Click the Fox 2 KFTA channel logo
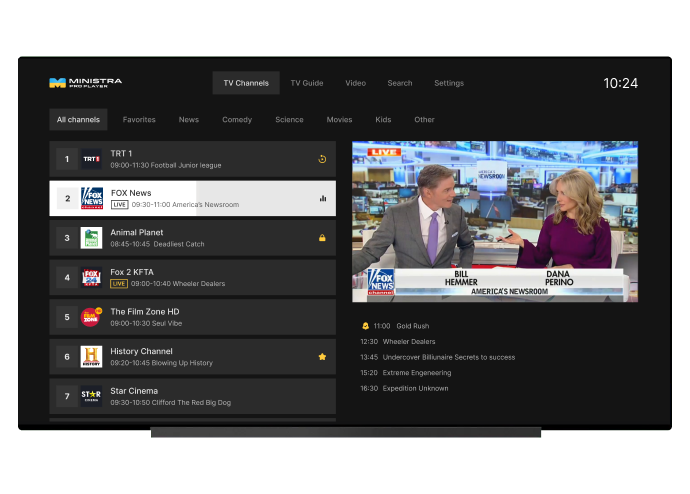Image resolution: width=690 pixels, height=494 pixels. 92,278
